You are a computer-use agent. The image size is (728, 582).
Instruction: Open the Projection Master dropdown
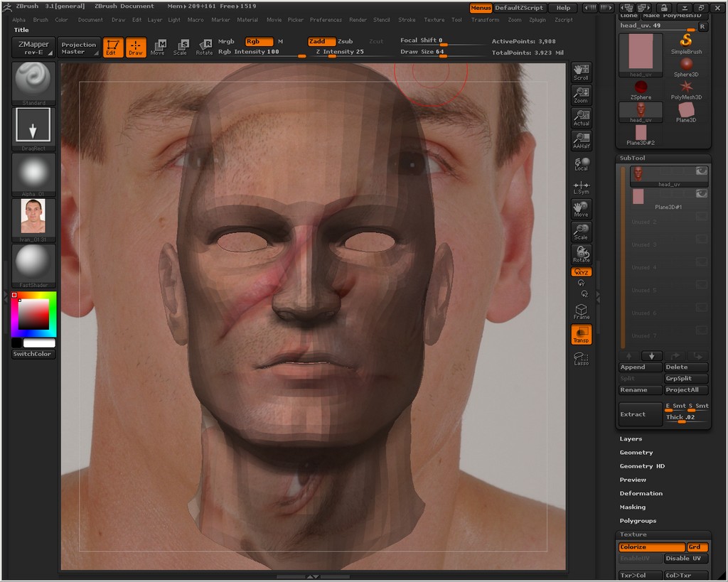[x=79, y=48]
